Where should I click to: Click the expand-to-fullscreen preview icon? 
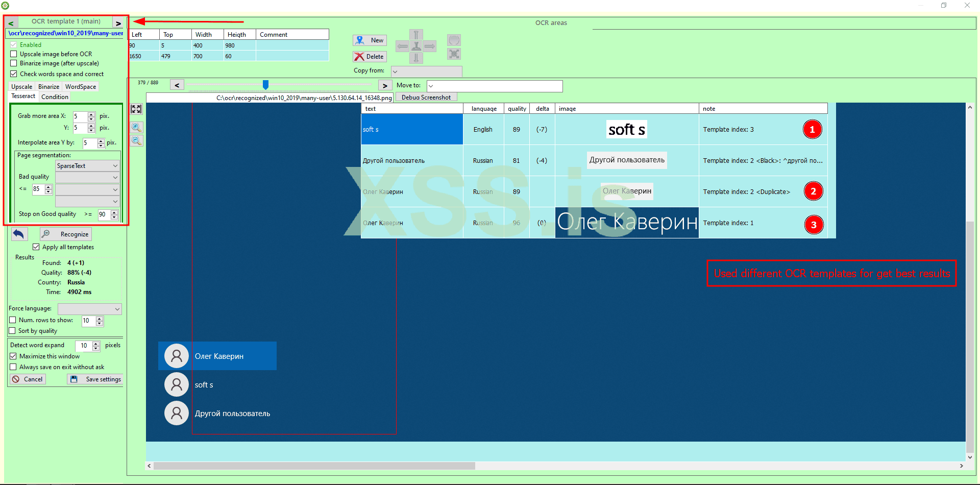click(x=136, y=109)
